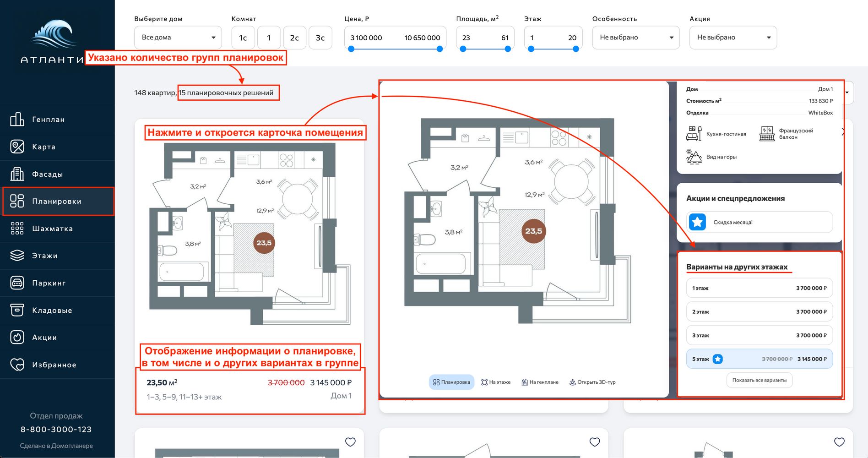This screenshot has height=458, width=868.
Task: Open the Генплан section icon
Action: [17, 120]
